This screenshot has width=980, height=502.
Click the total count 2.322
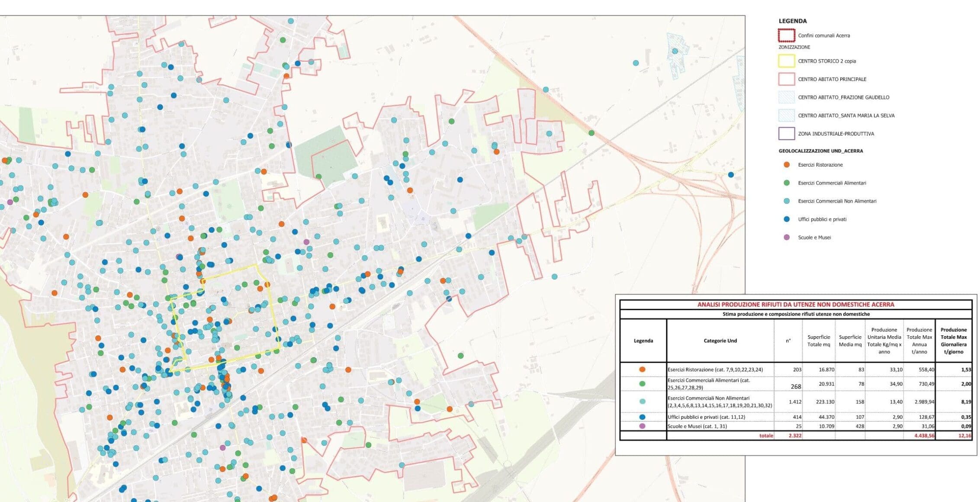pos(795,436)
